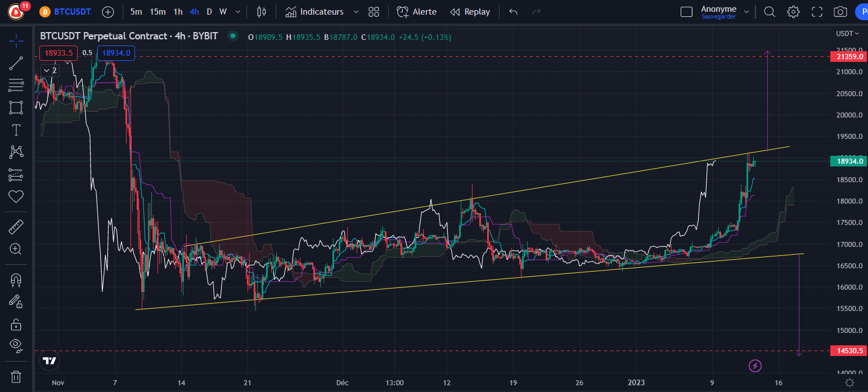This screenshot has width=868, height=392.
Task: Click the Zoom In magnifier tool
Action: pos(16,249)
